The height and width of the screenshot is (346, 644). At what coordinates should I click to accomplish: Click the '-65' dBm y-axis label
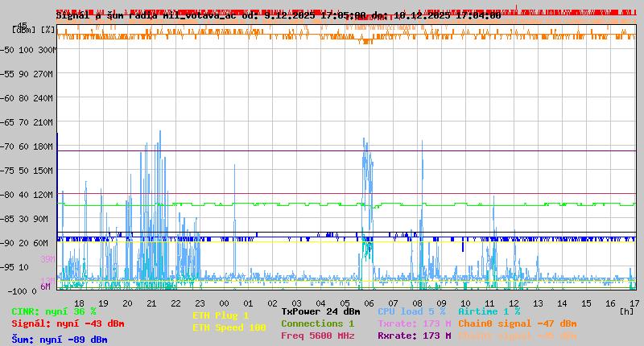pyautogui.click(x=6, y=122)
